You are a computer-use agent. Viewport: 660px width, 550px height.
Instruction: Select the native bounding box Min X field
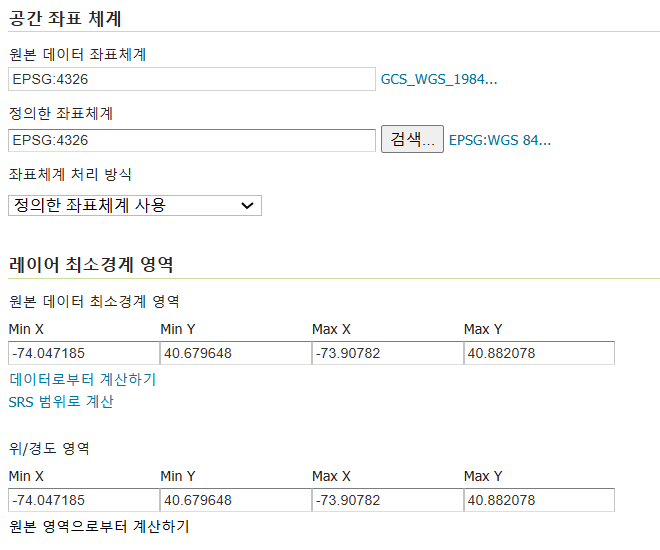[x=84, y=353]
